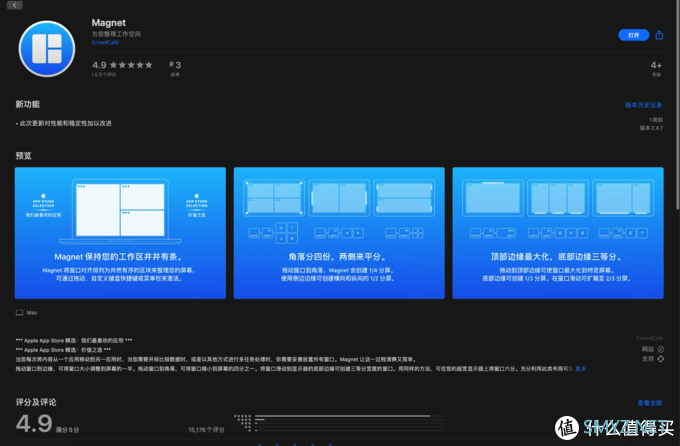
Task: Click the Magnet app icon
Action: click(x=47, y=49)
